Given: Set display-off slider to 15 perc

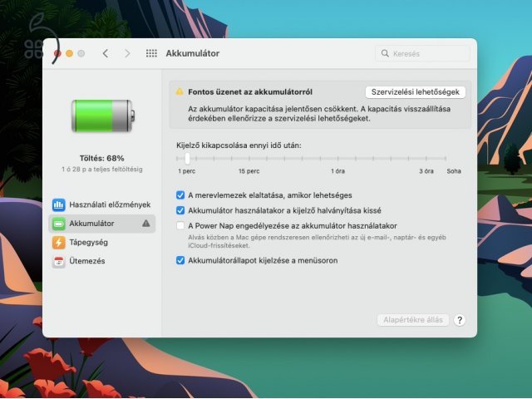Looking at the screenshot, I should pos(249,159).
